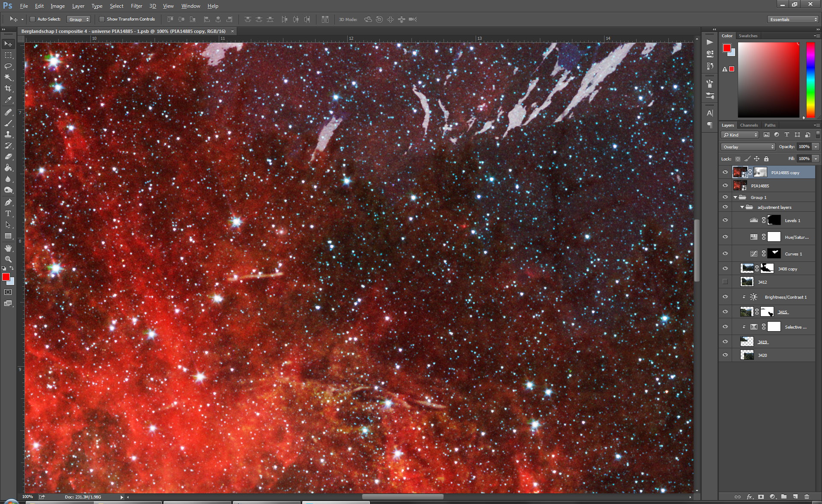Select the Pen tool
This screenshot has height=504, width=822.
8,202
